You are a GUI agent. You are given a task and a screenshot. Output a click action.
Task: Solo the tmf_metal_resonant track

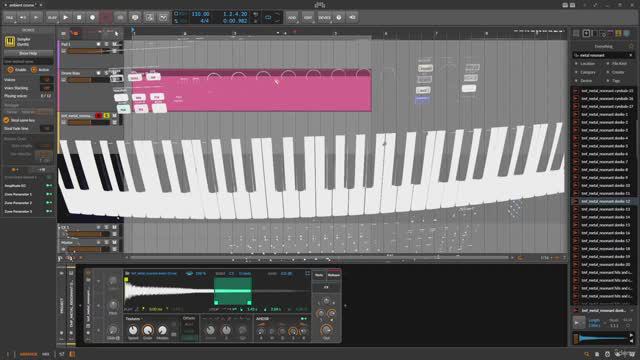pyautogui.click(x=106, y=116)
